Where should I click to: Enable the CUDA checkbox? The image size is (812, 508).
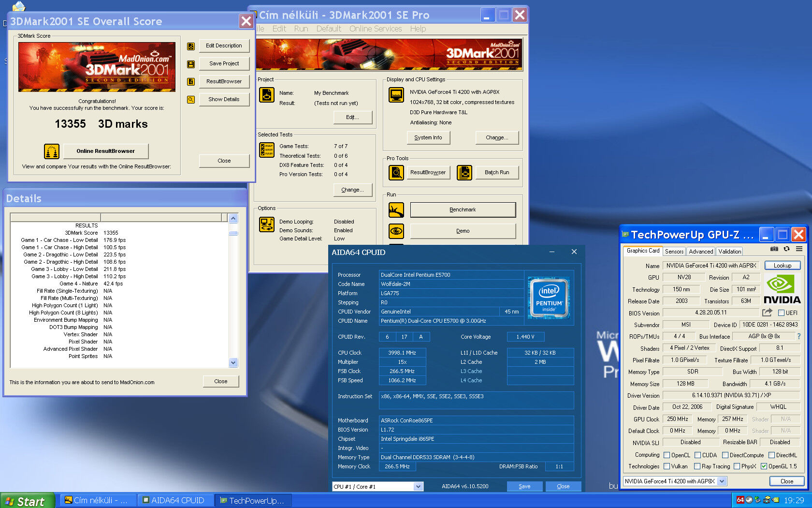click(x=697, y=455)
